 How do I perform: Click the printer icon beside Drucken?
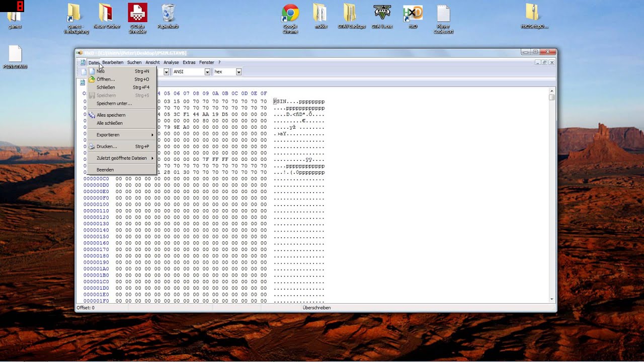pos(92,146)
